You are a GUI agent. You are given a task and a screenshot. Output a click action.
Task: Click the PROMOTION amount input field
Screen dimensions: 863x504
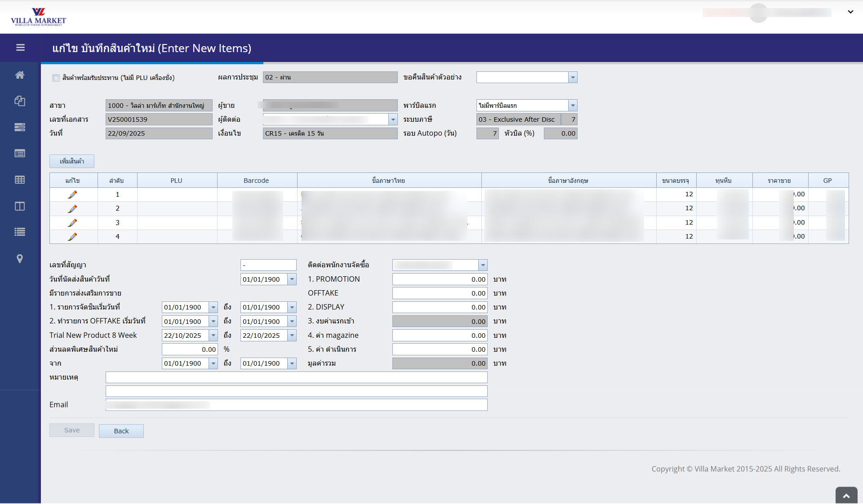tap(440, 279)
